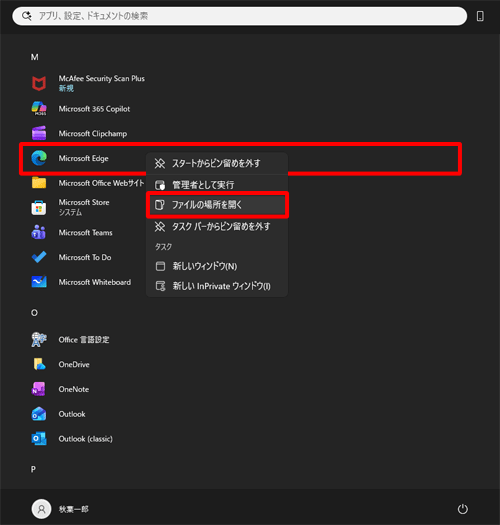The height and width of the screenshot is (525, 500).
Task: Select スタートからピン留めを外す menu entry
Action: point(217,163)
